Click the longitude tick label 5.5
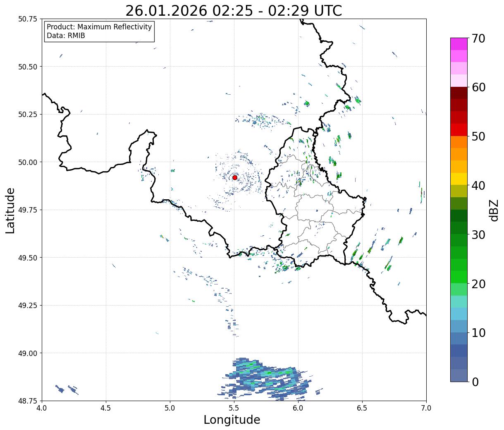 tap(234, 408)
